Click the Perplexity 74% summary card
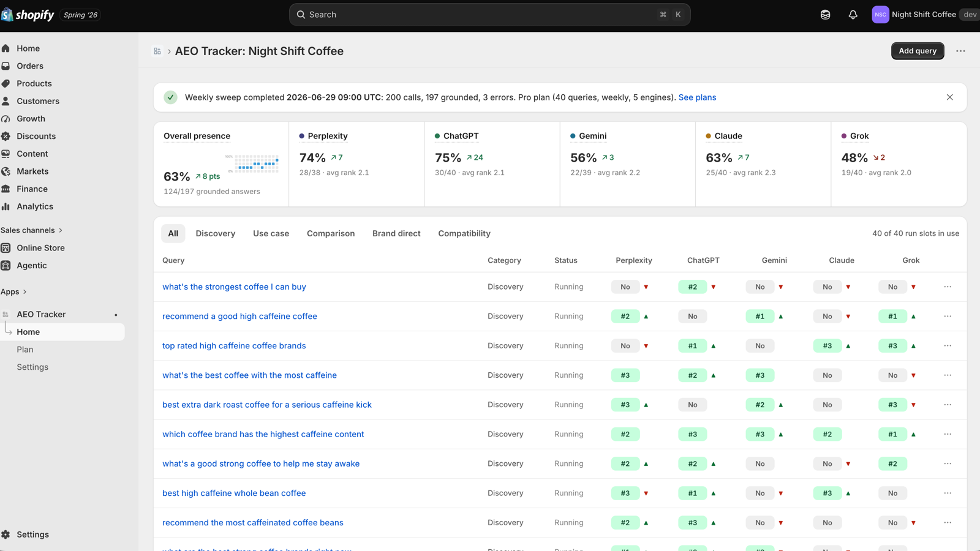980x551 pixels. pyautogui.click(x=356, y=164)
